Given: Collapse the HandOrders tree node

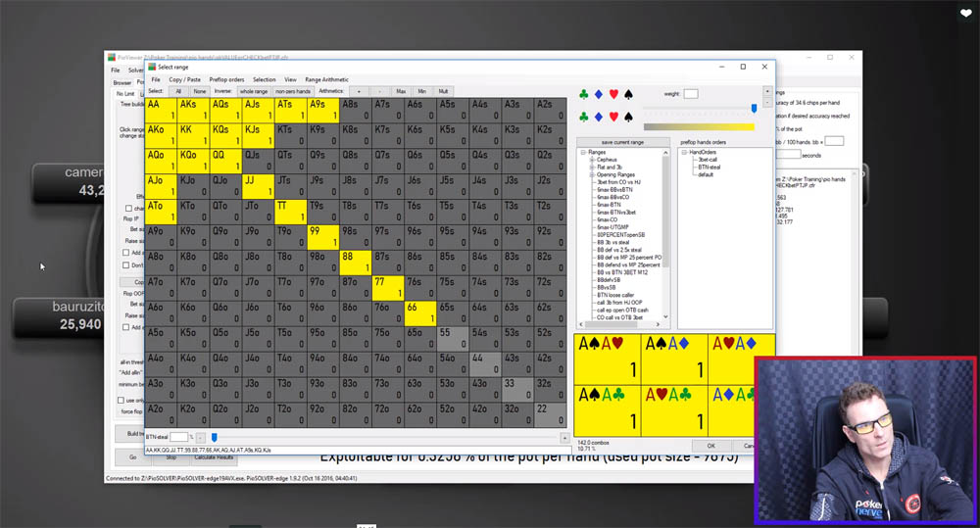Looking at the screenshot, I should 684,152.
